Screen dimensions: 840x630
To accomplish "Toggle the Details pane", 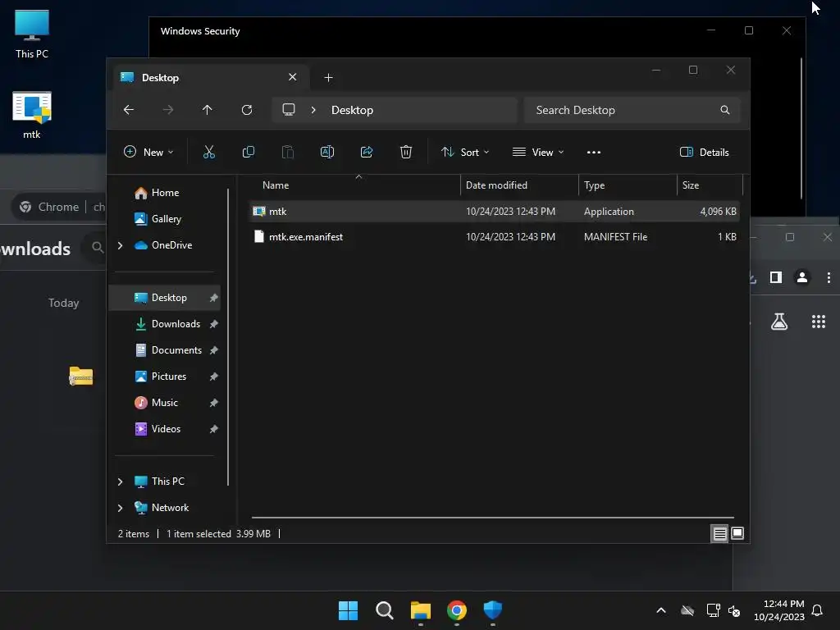I will (x=704, y=152).
